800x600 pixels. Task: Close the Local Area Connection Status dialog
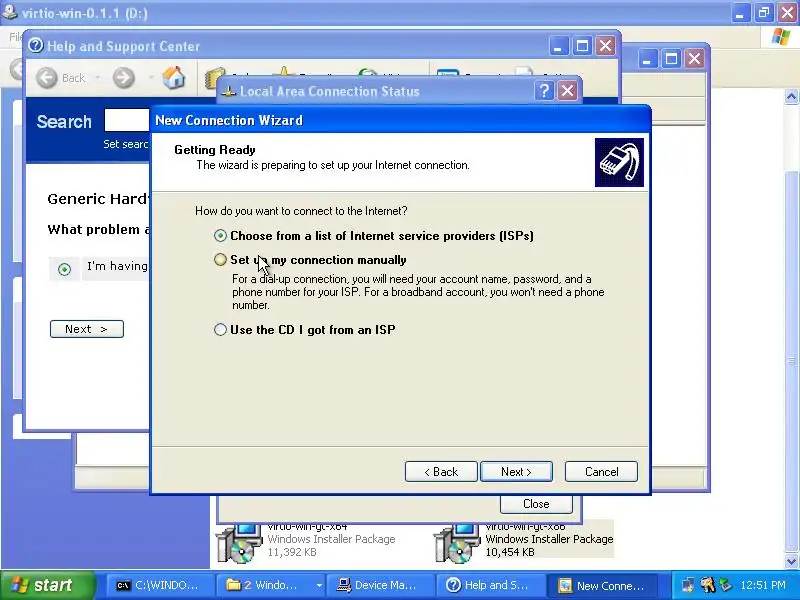click(x=567, y=91)
